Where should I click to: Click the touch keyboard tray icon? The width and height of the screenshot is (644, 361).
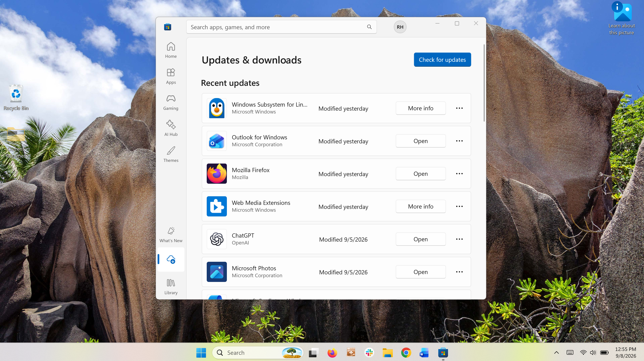tap(570, 353)
